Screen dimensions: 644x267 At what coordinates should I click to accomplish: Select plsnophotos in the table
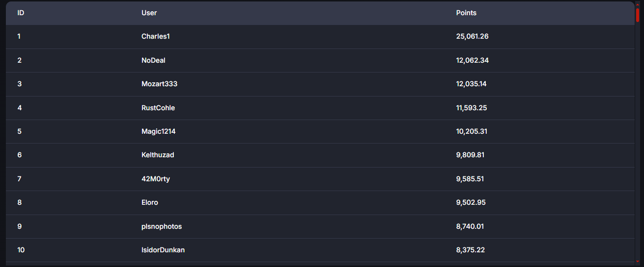pyautogui.click(x=162, y=226)
